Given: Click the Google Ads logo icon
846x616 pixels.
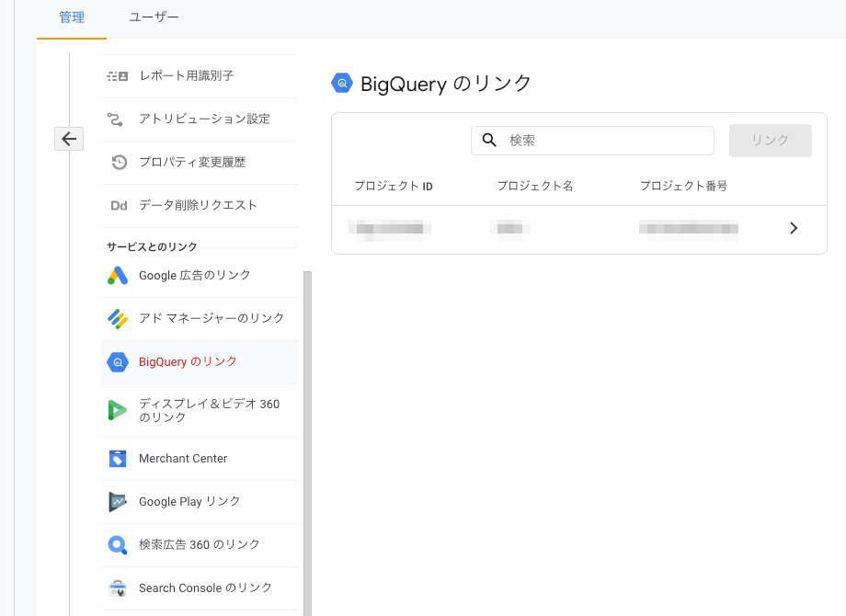Looking at the screenshot, I should tap(118, 276).
